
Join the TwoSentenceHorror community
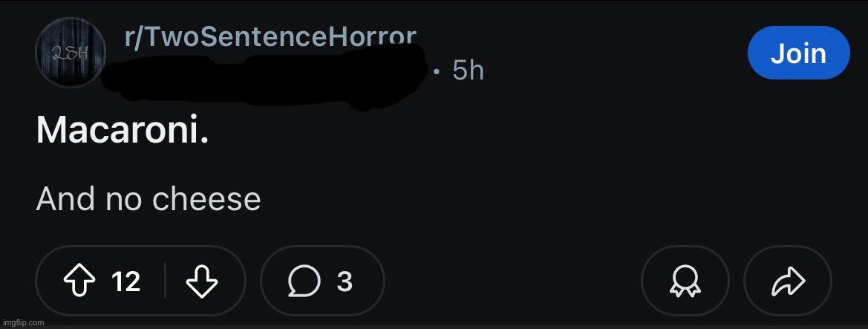click(798, 53)
